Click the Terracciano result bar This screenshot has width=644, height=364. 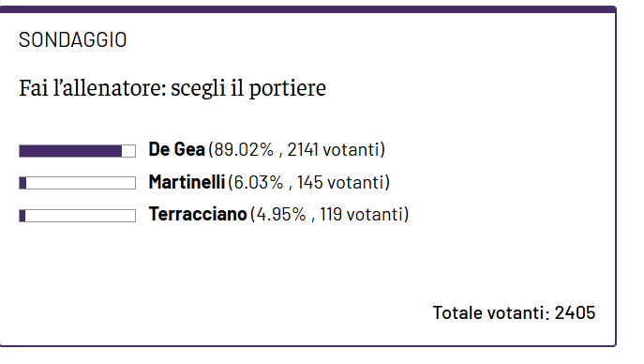coord(77,216)
